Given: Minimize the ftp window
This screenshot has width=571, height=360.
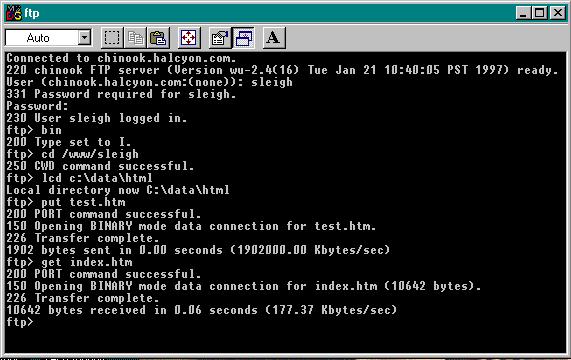Looking at the screenshot, I should [x=523, y=13].
